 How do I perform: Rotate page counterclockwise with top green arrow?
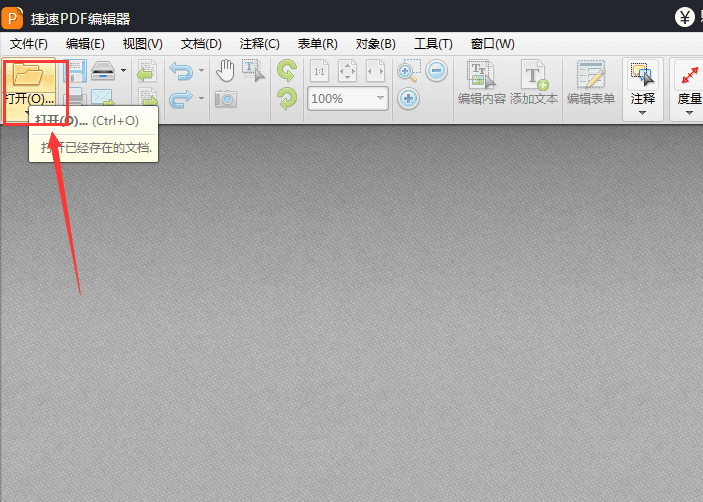pos(287,71)
